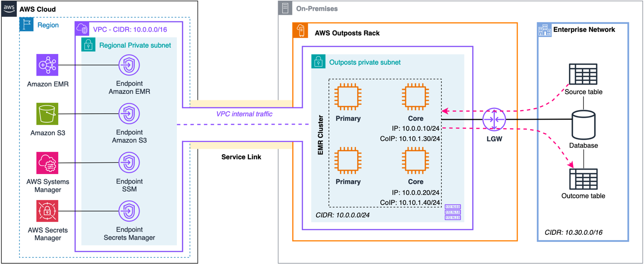Viewport: 644px width, 264px height.
Task: Select the LGW gateway circle icon
Action: pyautogui.click(x=494, y=120)
